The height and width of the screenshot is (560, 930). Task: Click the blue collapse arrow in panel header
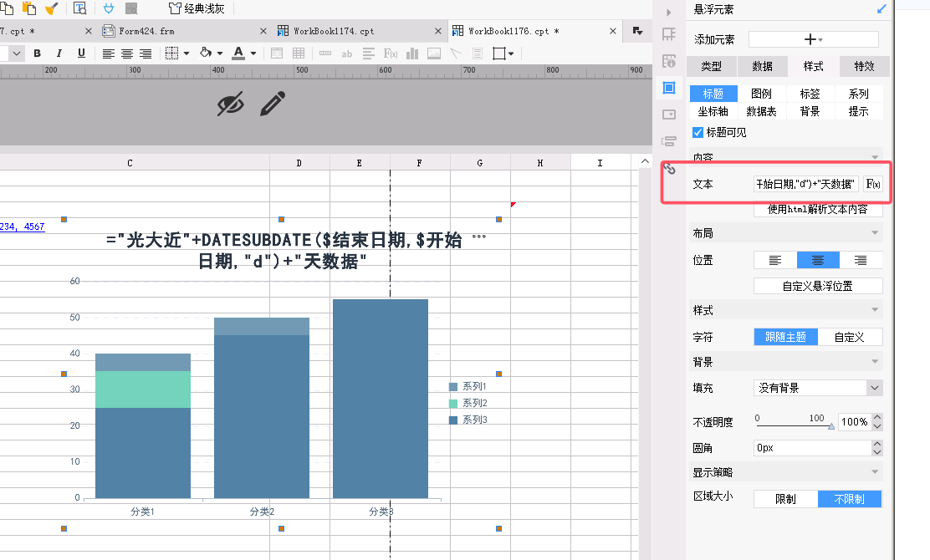881,9
